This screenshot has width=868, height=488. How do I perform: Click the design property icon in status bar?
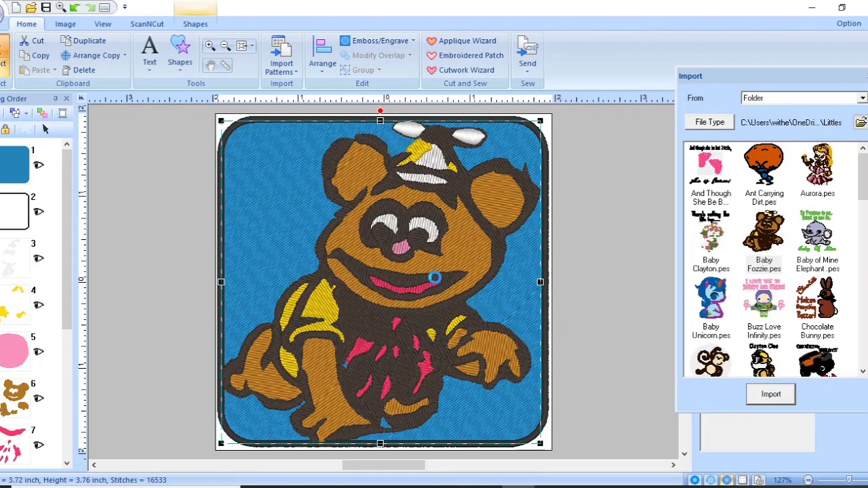point(759,480)
